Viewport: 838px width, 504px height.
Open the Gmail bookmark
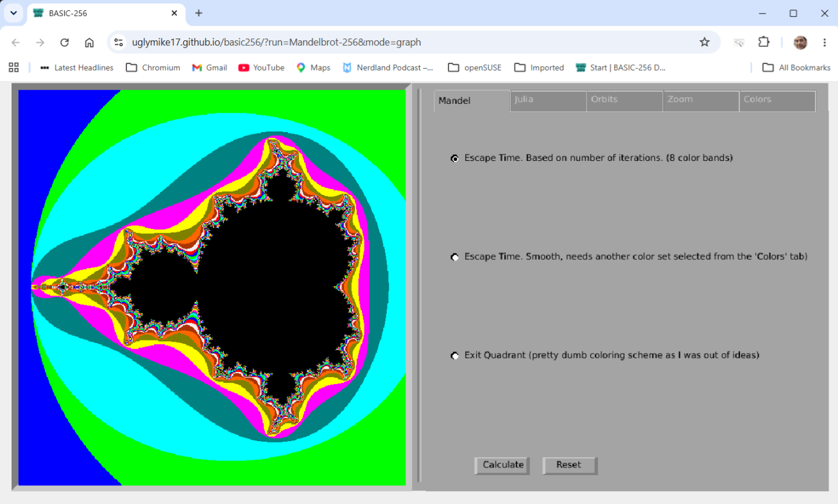(x=210, y=67)
